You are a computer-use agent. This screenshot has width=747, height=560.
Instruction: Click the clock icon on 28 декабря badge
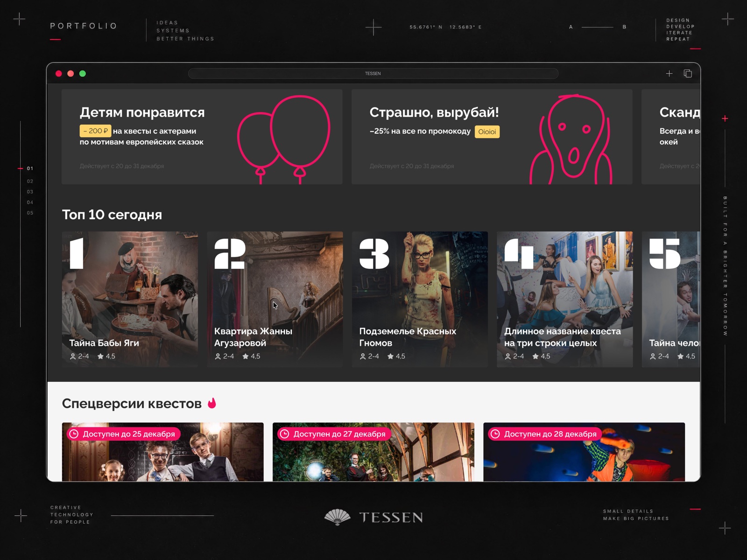[495, 434]
